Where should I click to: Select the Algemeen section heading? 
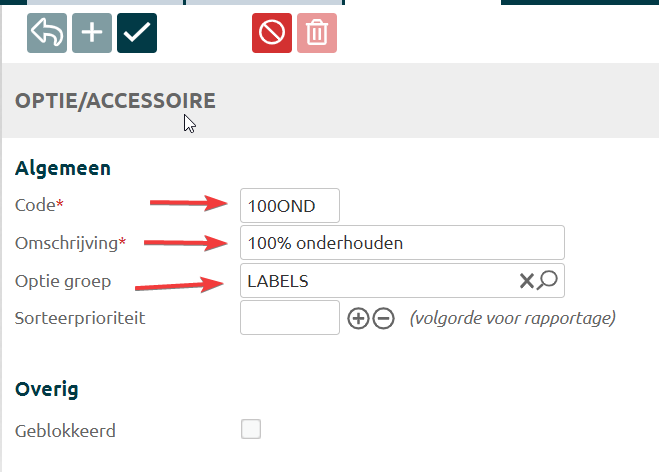(63, 168)
